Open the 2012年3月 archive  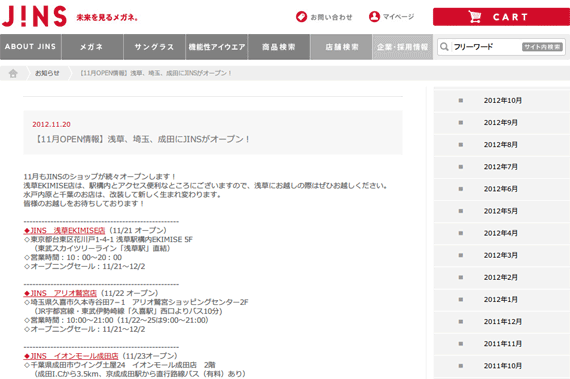[x=502, y=256]
